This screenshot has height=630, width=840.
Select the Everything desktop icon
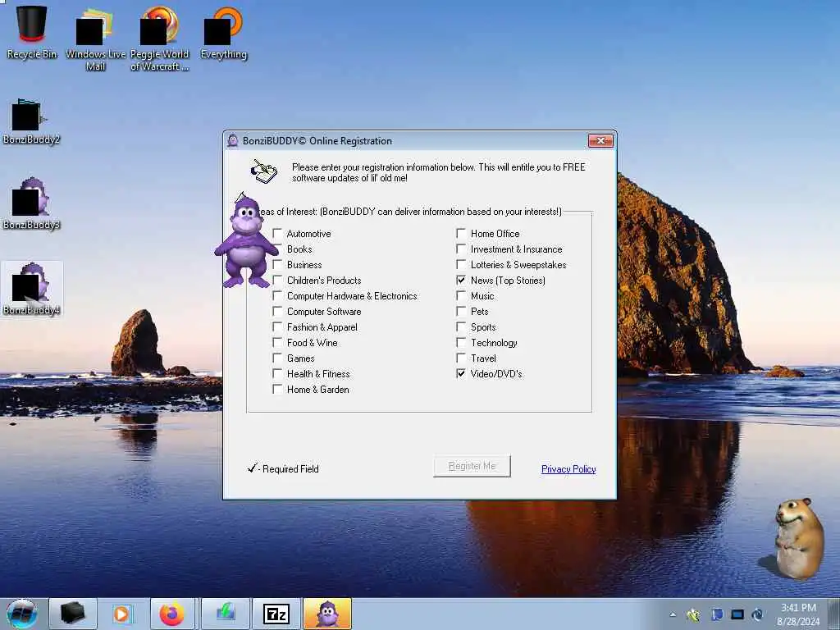tap(223, 32)
